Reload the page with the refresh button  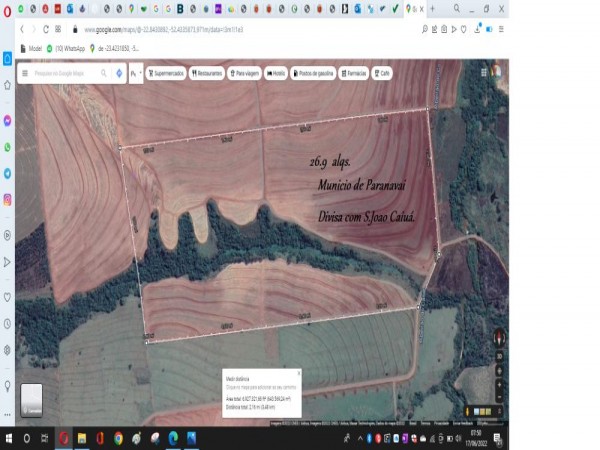click(x=46, y=30)
